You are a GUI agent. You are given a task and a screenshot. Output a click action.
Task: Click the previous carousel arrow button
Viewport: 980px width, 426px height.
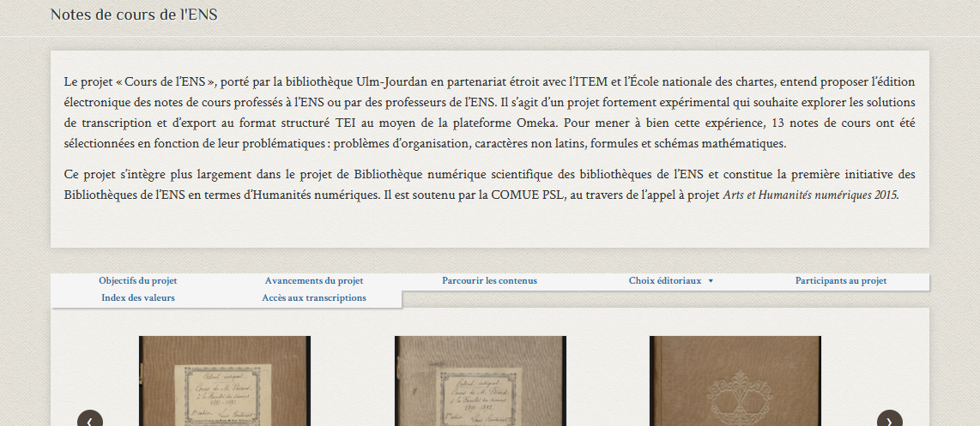coord(90,419)
